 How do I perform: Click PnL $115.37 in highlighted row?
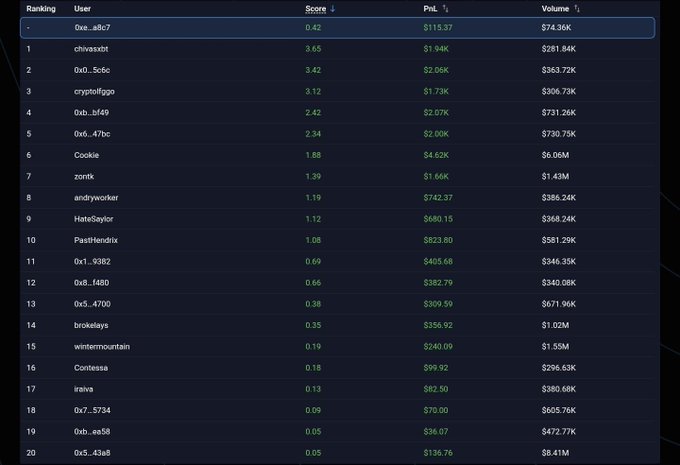pyautogui.click(x=438, y=28)
